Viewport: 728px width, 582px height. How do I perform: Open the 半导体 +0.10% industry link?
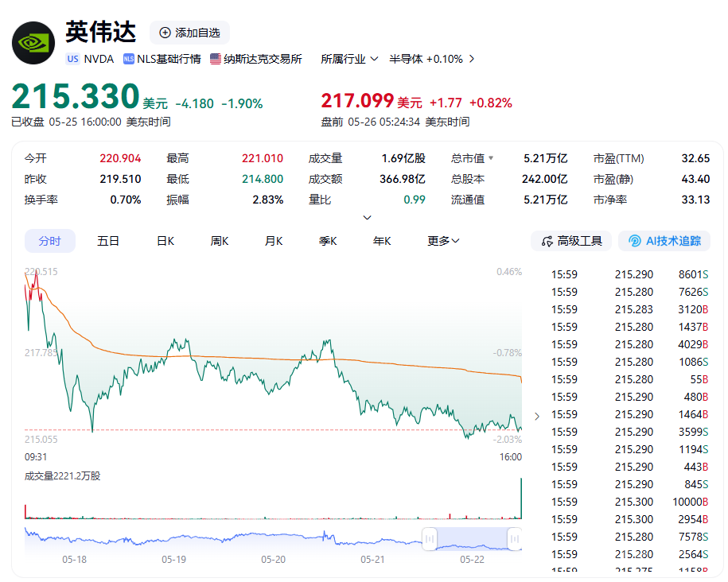(x=426, y=59)
